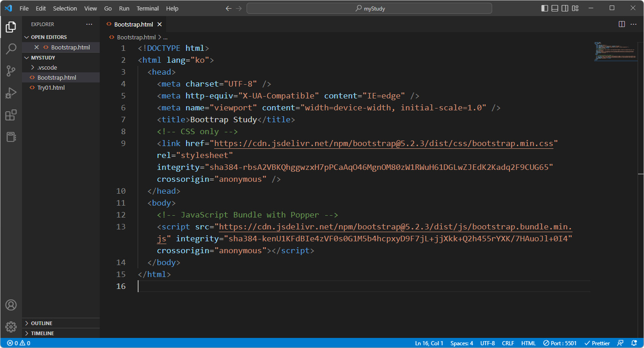The width and height of the screenshot is (644, 348).
Task: Close the Bootstrap.html editor tab
Action: click(x=159, y=24)
